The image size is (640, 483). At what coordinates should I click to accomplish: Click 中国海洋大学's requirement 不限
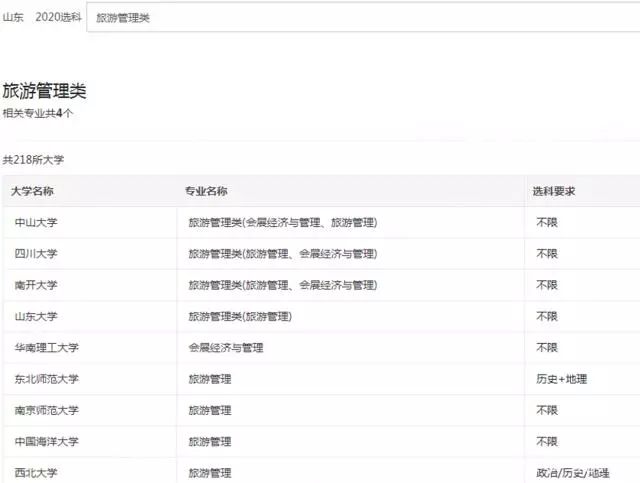tap(547, 441)
